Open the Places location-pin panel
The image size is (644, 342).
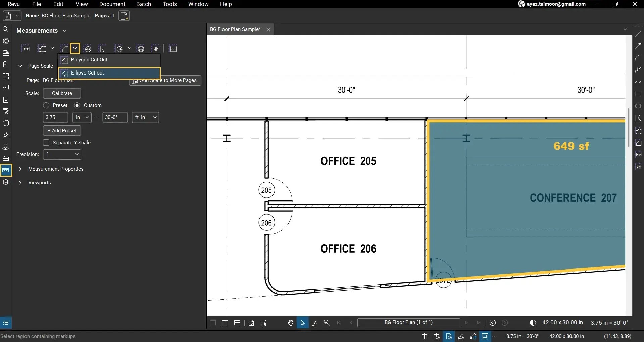coord(6,147)
